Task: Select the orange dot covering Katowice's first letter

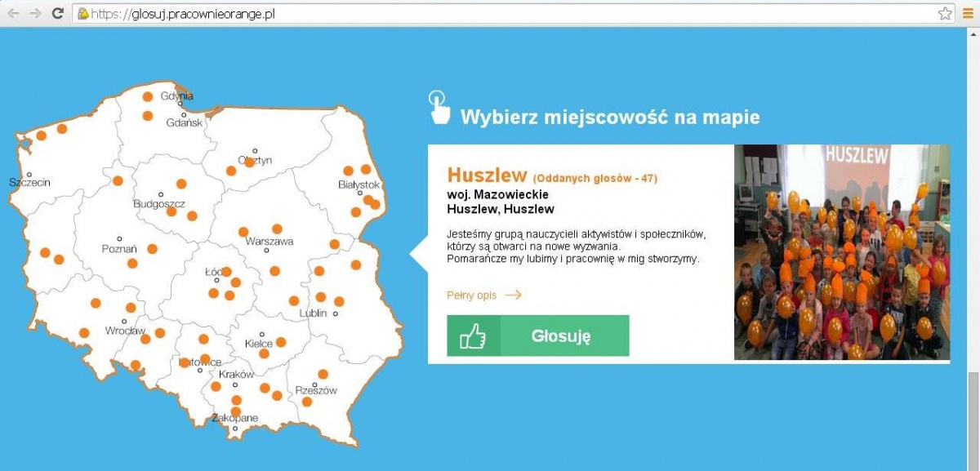Action: click(185, 362)
